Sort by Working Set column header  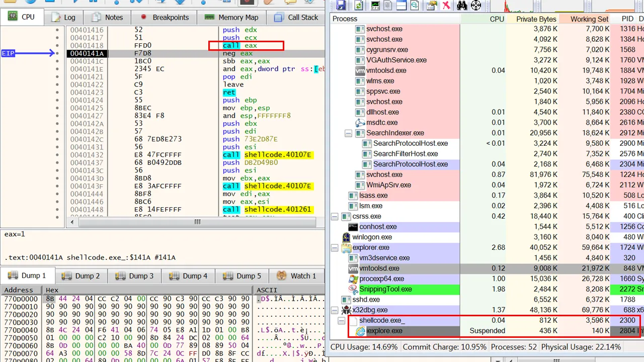[x=589, y=19]
